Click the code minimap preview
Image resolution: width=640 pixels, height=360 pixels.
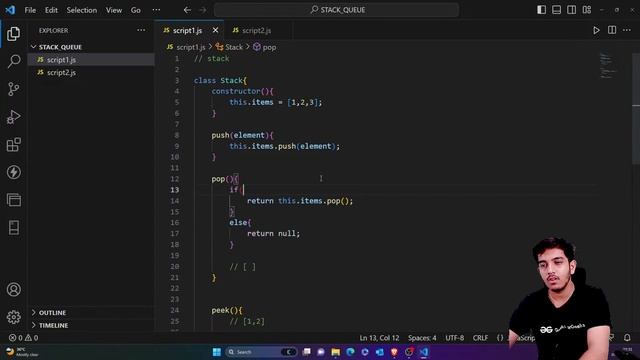pyautogui.click(x=609, y=65)
